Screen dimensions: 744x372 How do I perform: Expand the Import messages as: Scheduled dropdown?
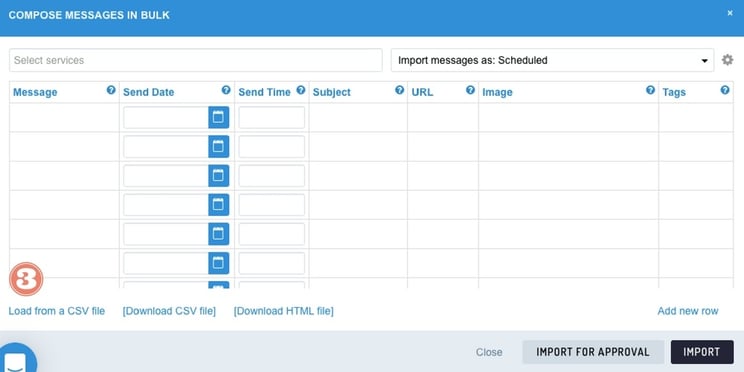pos(552,60)
